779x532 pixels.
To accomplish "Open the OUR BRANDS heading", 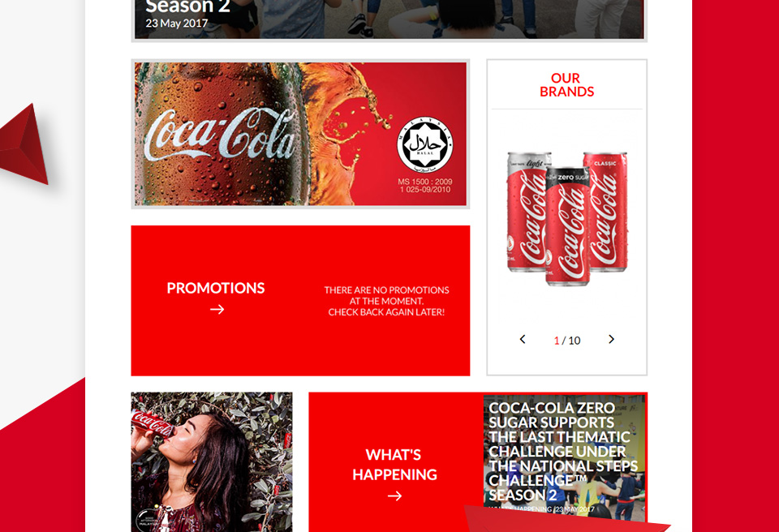I will tap(567, 85).
